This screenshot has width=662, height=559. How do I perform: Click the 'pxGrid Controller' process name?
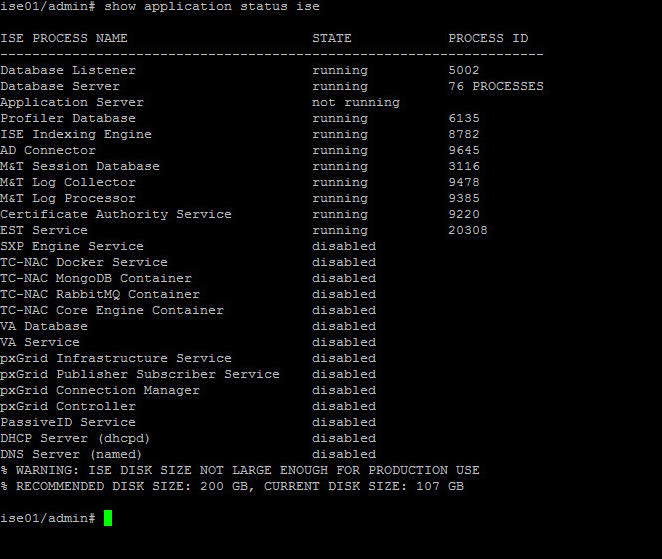(x=68, y=407)
